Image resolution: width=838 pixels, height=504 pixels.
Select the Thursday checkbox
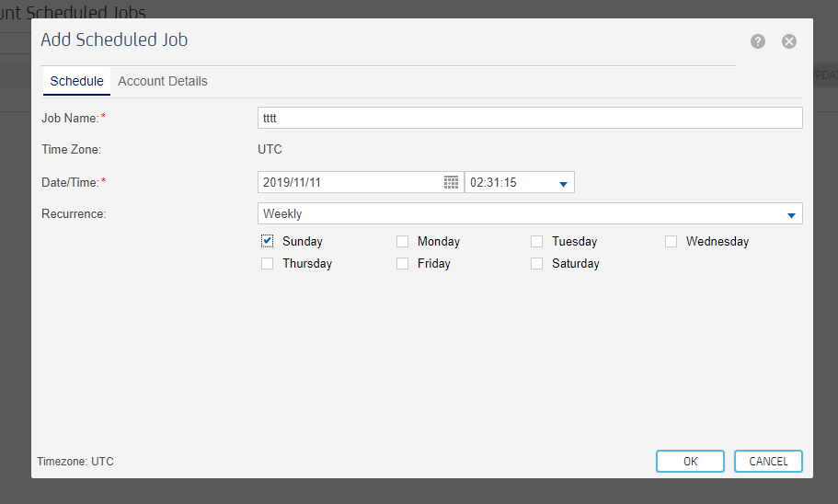point(268,263)
